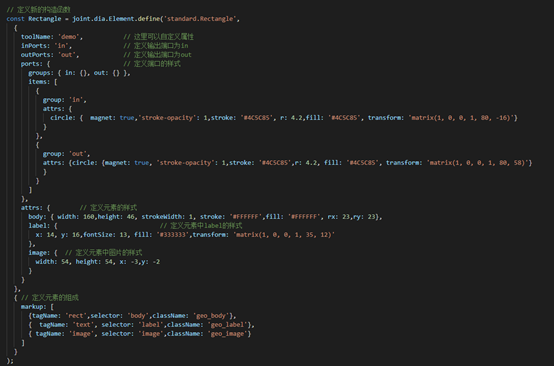Click the 'label:' property key
The image size is (554, 366).
pyautogui.click(x=39, y=225)
